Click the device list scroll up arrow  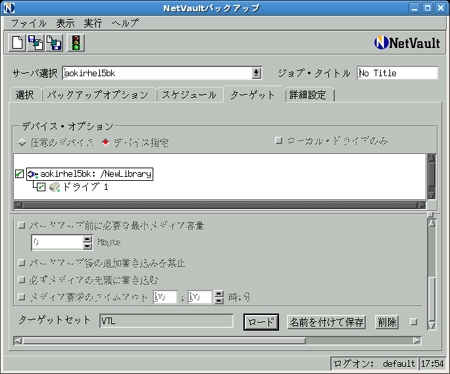click(431, 157)
